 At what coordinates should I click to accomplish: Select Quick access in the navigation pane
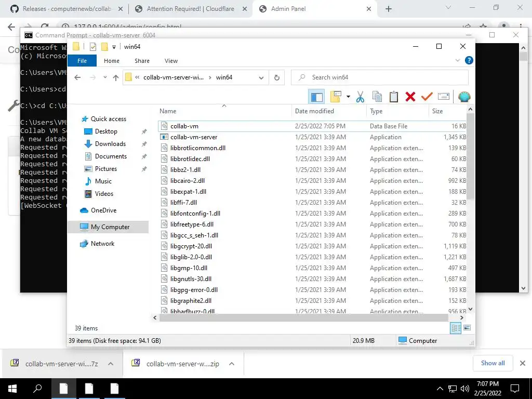pos(108,119)
